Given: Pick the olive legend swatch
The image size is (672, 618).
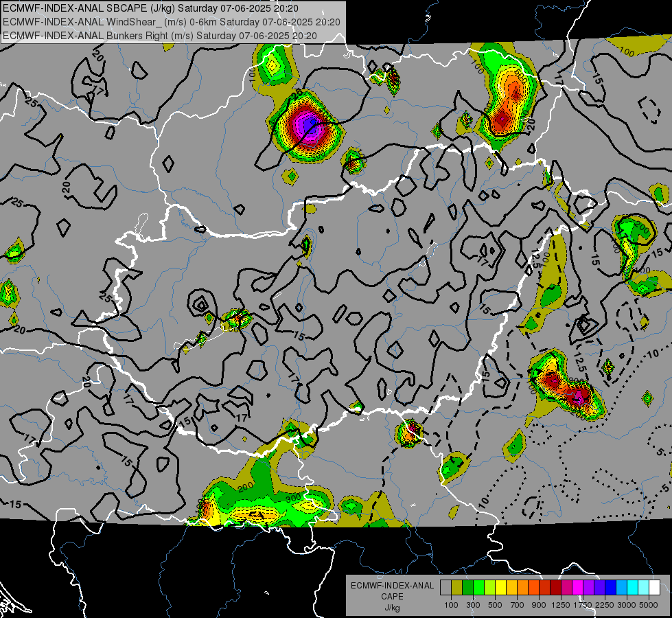Looking at the screenshot, I should point(457,587).
